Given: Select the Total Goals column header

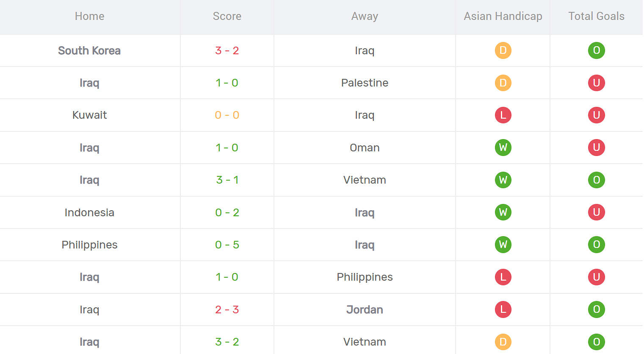Looking at the screenshot, I should tap(596, 16).
